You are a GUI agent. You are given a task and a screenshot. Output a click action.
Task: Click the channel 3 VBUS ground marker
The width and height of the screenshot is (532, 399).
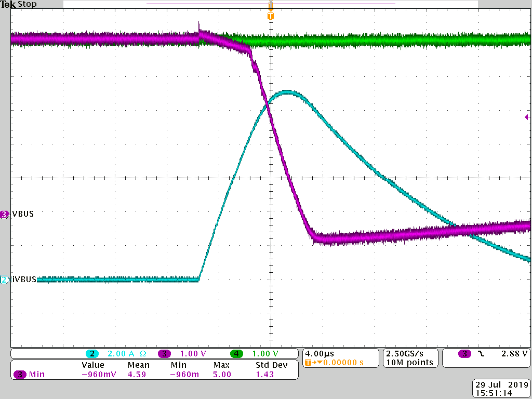pyautogui.click(x=4, y=214)
